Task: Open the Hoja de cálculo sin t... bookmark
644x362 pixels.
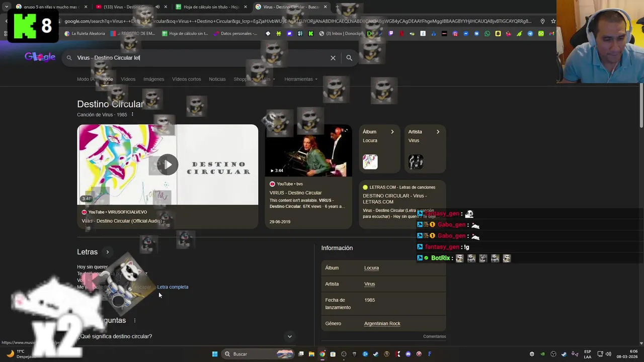Action: [x=185, y=34]
